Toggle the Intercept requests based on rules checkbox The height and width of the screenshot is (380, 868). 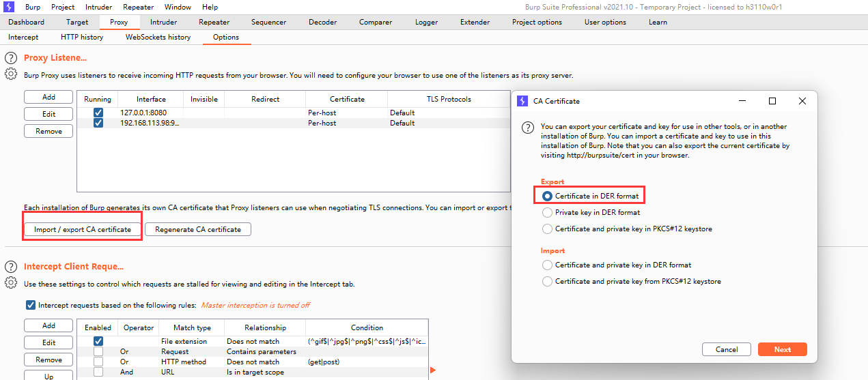point(30,305)
